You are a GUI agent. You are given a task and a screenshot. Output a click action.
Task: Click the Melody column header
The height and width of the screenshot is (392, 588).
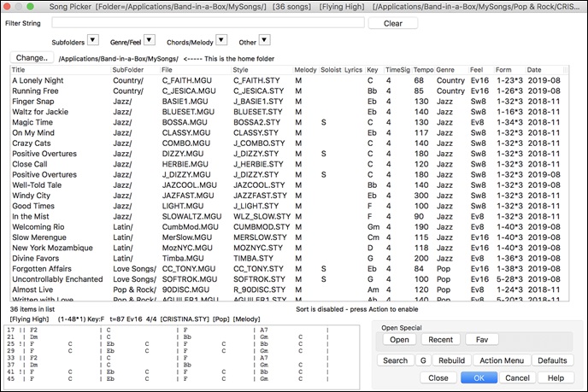[306, 70]
